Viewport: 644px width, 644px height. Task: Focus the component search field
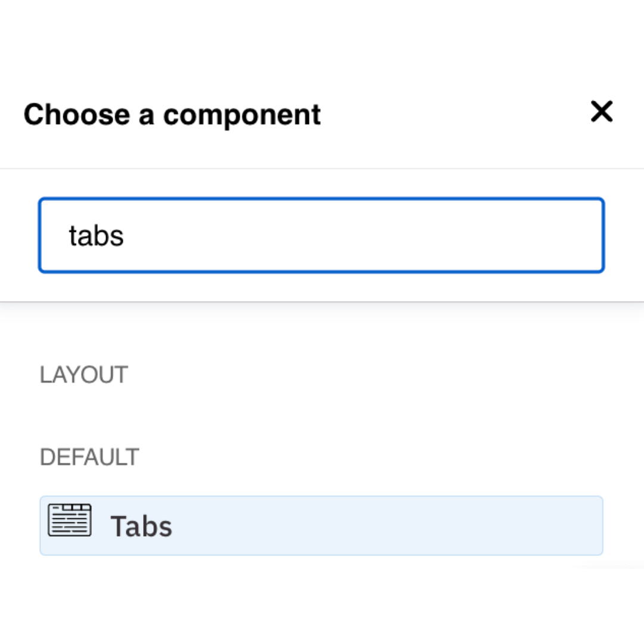tap(321, 236)
